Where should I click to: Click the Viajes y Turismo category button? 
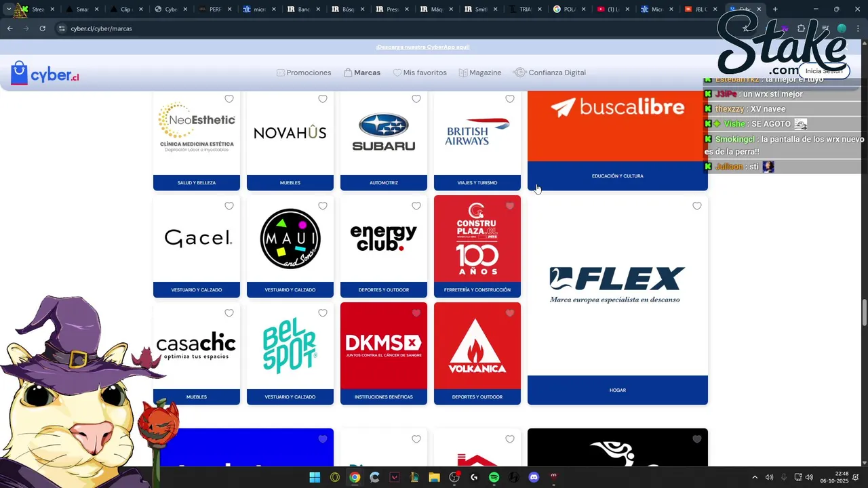[477, 183]
